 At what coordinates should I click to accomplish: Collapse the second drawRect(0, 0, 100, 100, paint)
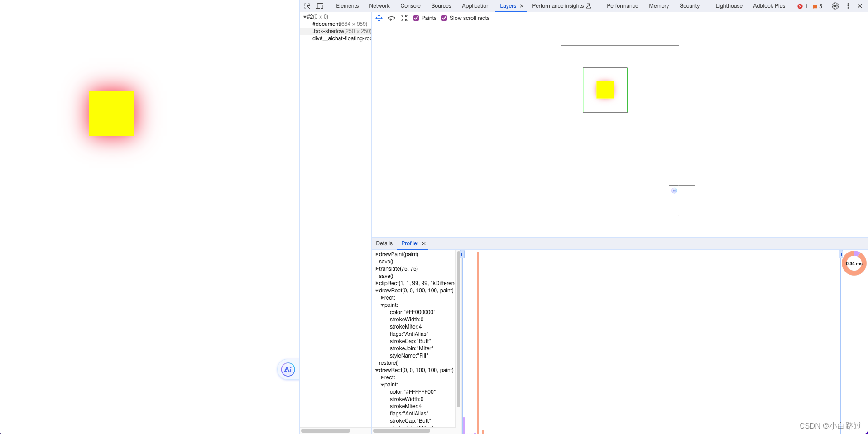pyautogui.click(x=377, y=370)
